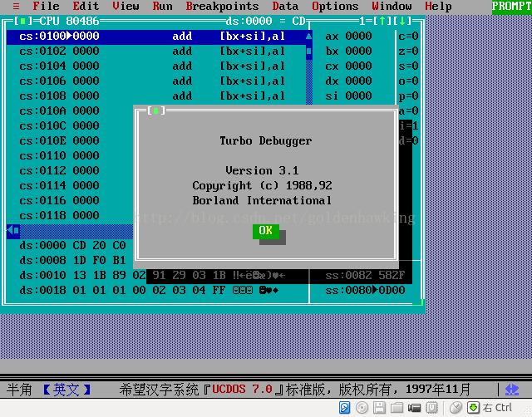Click the green PROMPT indicator
Screen dimensions: 532x417
pos(512,7)
